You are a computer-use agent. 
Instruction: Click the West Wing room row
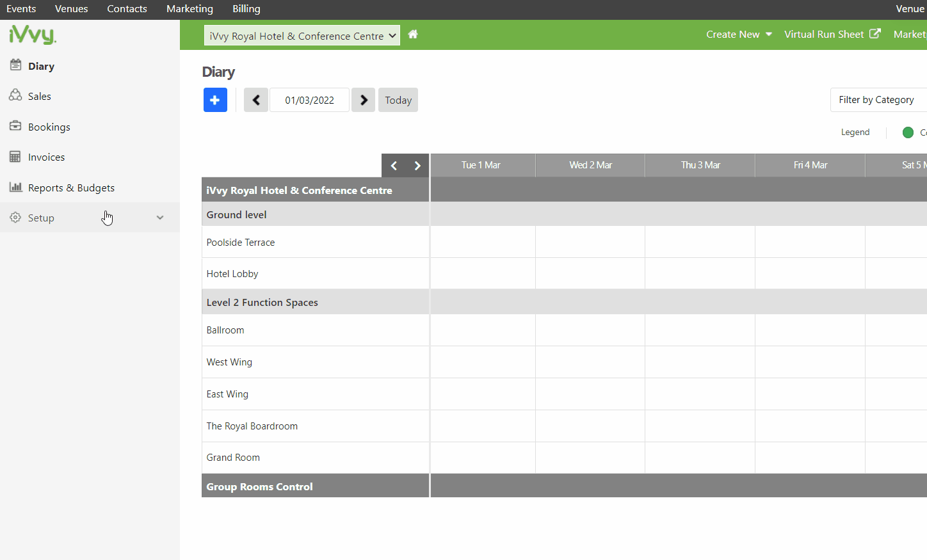point(316,362)
